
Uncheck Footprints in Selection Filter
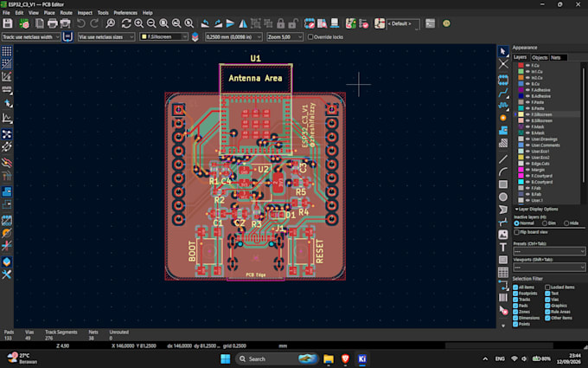[515, 294]
